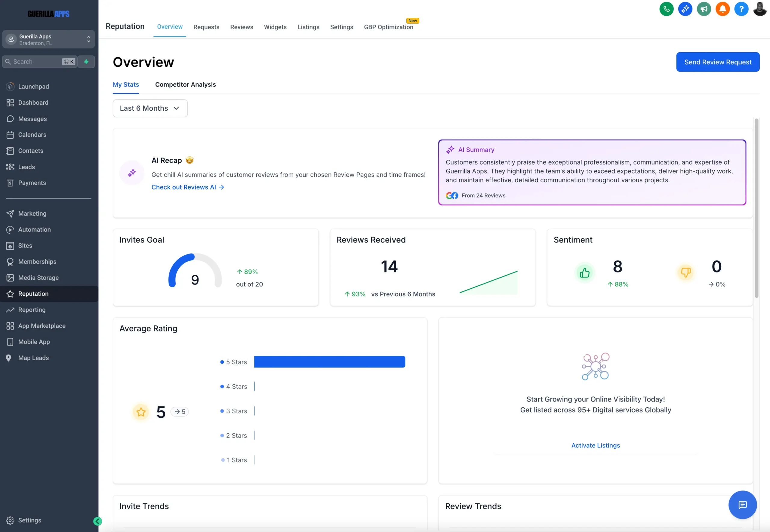
Task: Open GBP Optimization tab
Action: [x=388, y=27]
